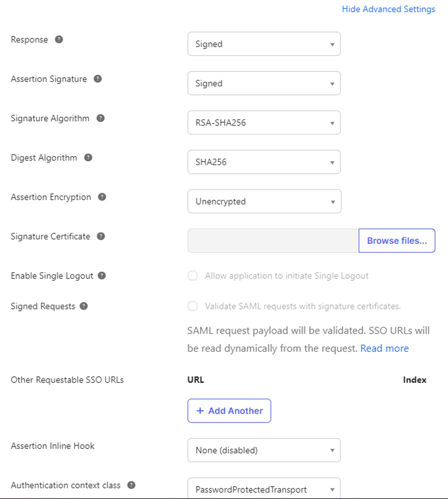The image size is (448, 499).
Task: Enable Allow application to initiate Single Logout
Action: coord(193,276)
